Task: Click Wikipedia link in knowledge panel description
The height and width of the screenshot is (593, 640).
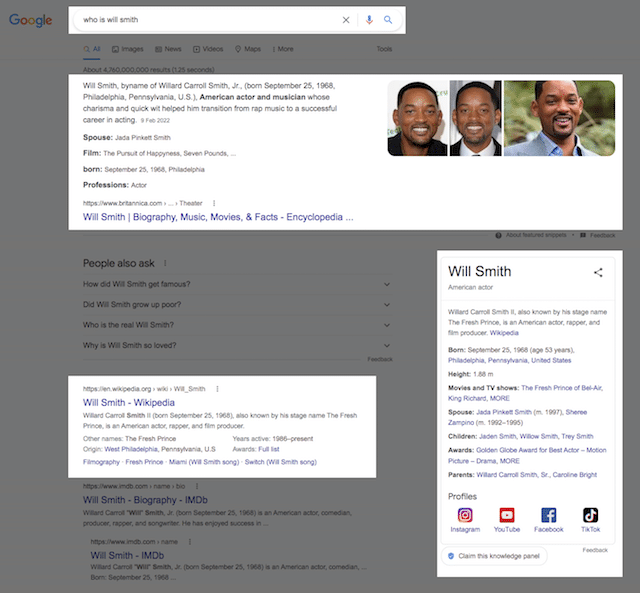Action: [504, 333]
